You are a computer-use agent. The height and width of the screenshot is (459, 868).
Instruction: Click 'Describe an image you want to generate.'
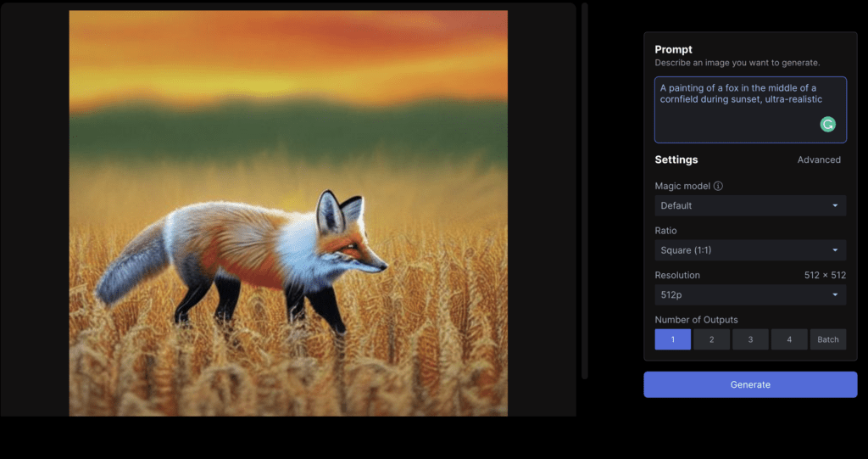coord(737,63)
